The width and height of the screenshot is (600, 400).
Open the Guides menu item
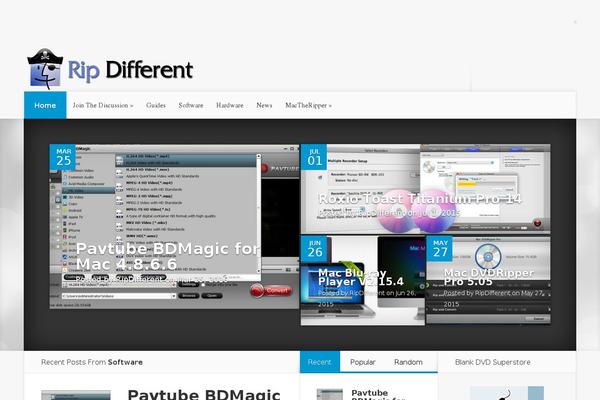click(x=156, y=105)
